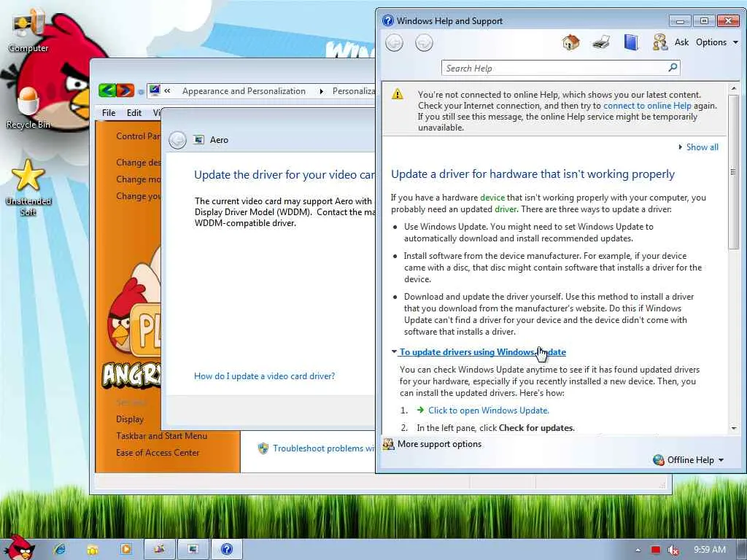Screen dimensions: 747x560
Task: Open the Edit menu in Control Panel window
Action: (x=134, y=113)
